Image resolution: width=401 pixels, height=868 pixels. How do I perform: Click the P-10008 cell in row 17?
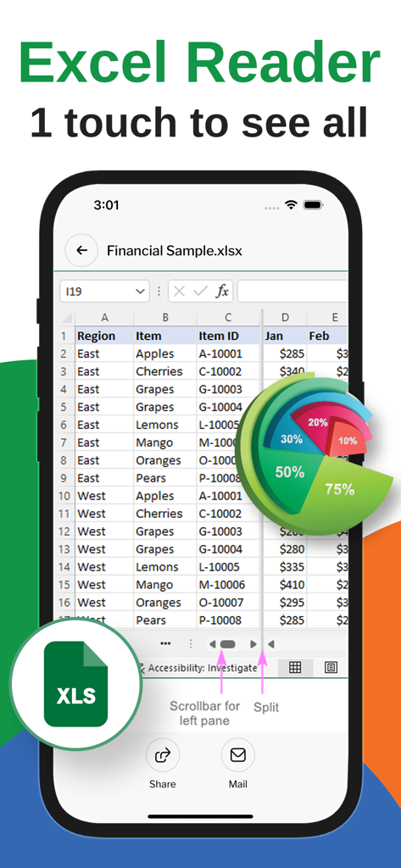point(228,620)
